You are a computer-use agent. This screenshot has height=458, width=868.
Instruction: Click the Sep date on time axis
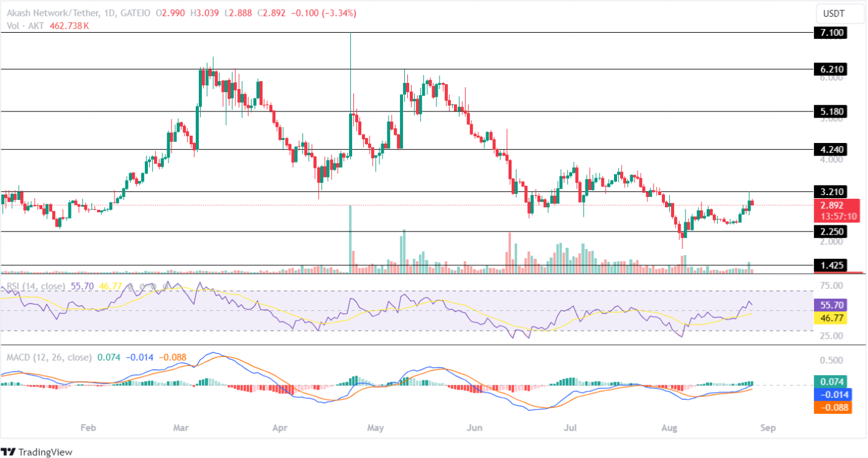[x=767, y=428]
